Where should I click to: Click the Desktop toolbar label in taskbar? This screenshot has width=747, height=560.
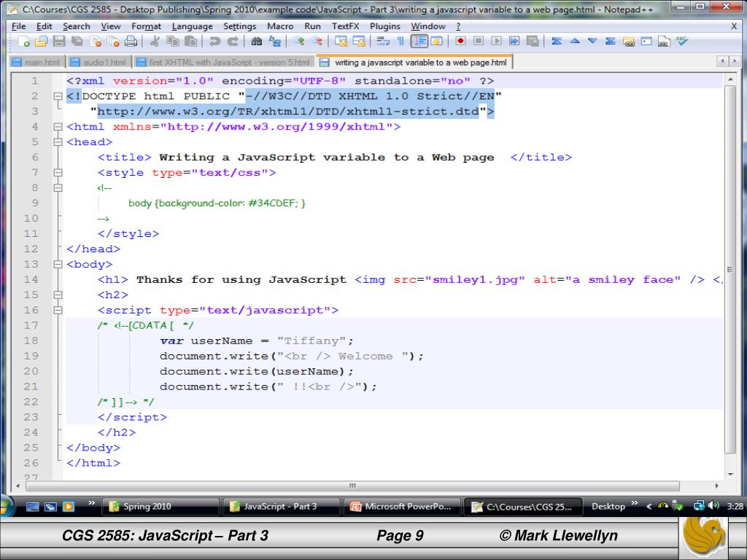(x=608, y=506)
